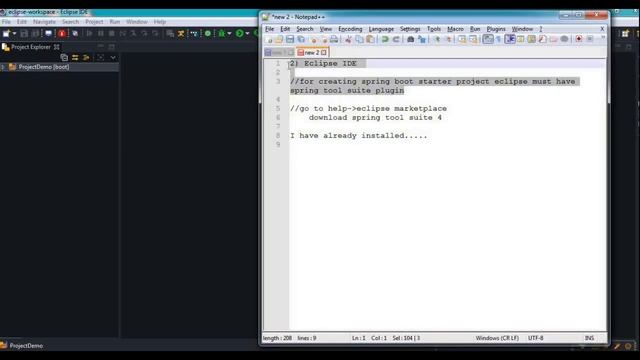Open the Notepad++ Plugins menu
640x360 pixels.
(496, 29)
